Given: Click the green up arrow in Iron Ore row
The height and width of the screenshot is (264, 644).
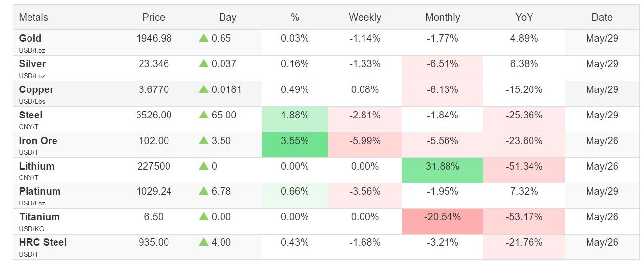Looking at the screenshot, I should pyautogui.click(x=204, y=141).
